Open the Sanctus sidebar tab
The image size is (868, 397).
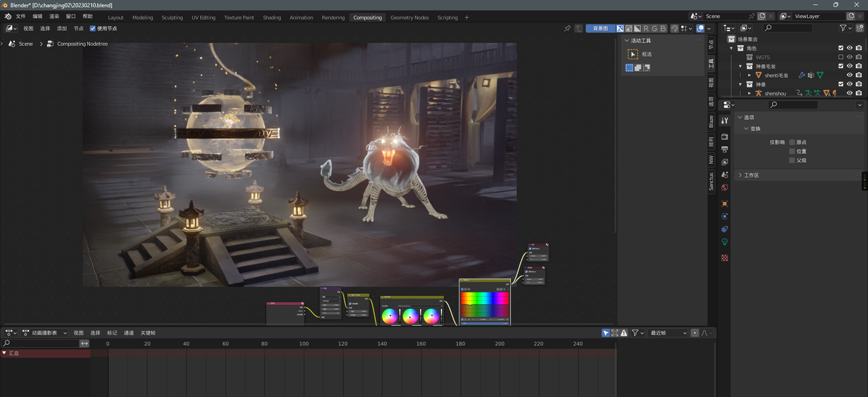click(x=712, y=181)
